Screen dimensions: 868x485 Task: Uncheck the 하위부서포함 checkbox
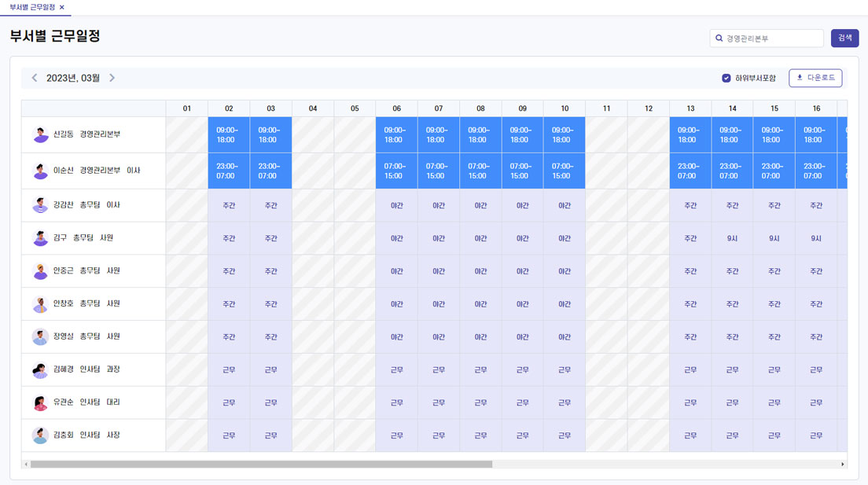pos(726,78)
